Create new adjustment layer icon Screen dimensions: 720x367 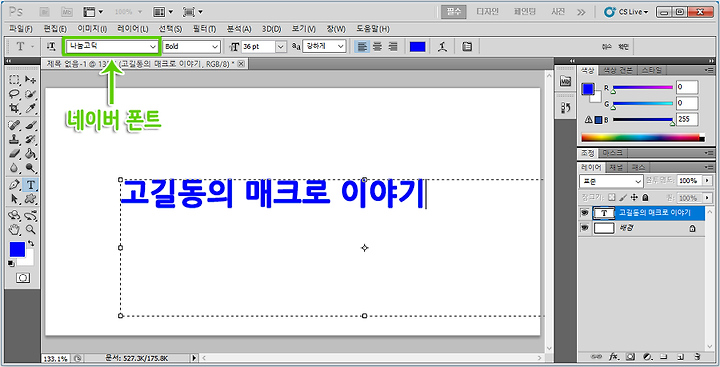pyautogui.click(x=647, y=356)
